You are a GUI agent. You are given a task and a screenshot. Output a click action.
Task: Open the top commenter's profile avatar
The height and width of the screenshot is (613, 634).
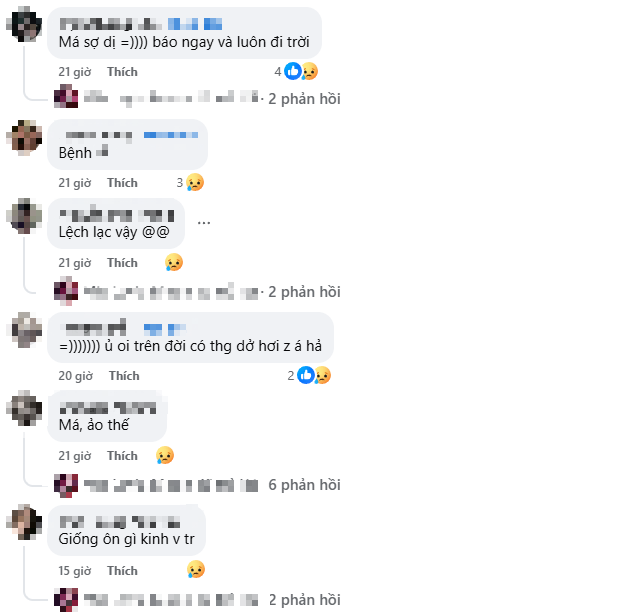pos(24,24)
